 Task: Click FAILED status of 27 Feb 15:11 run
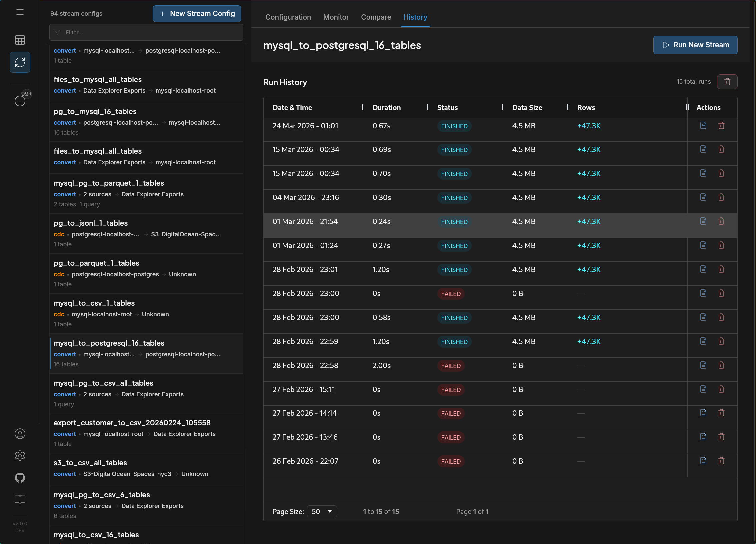click(451, 390)
